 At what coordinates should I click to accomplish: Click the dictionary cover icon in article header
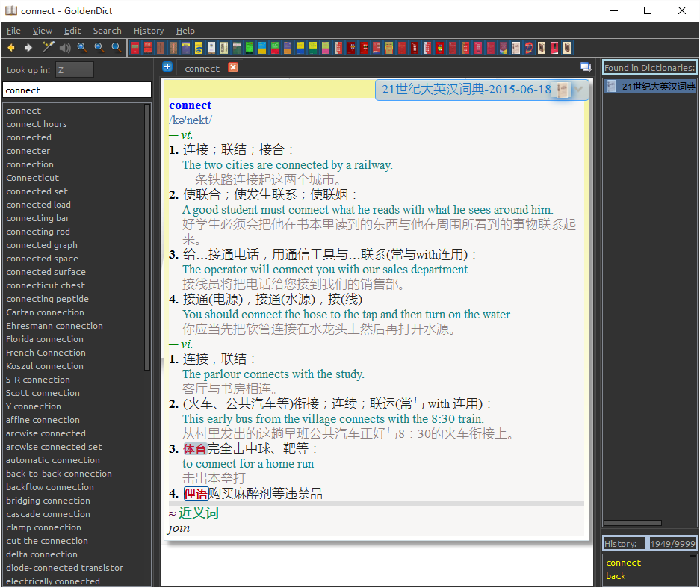563,90
